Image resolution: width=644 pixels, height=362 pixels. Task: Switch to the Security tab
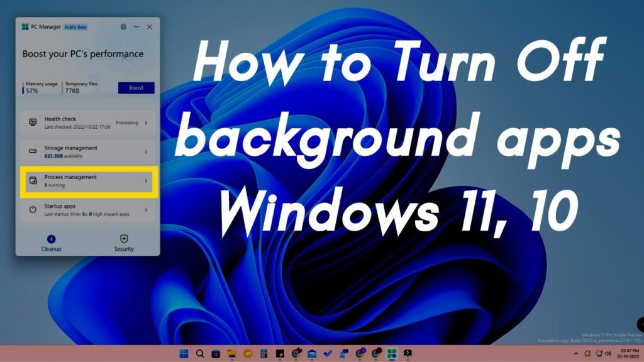point(124,243)
